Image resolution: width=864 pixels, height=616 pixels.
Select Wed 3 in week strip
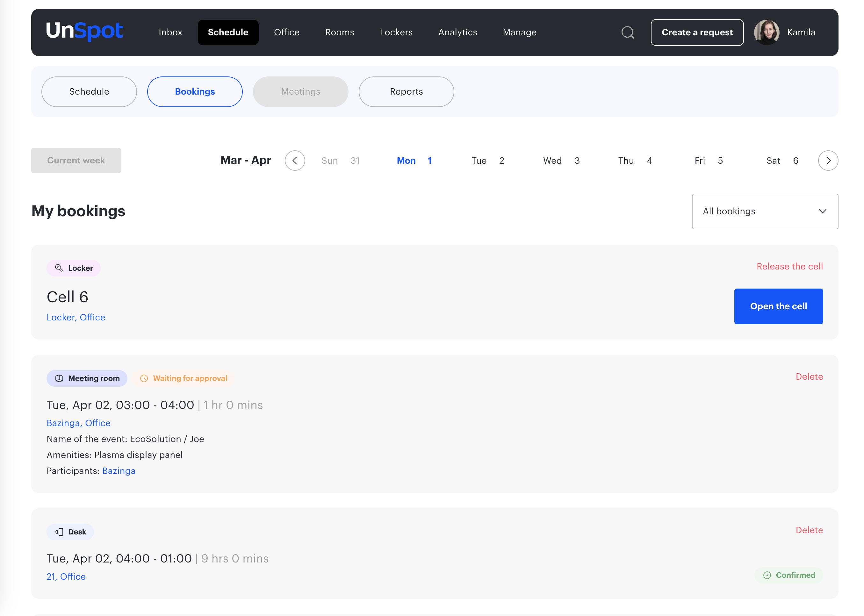pos(561,161)
